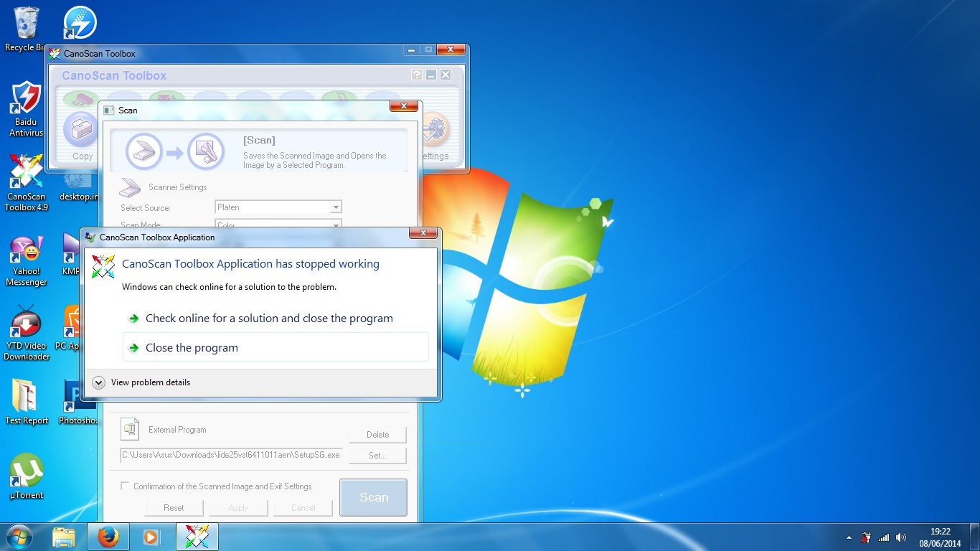
Task: Open the Test Report folder
Action: point(27,397)
